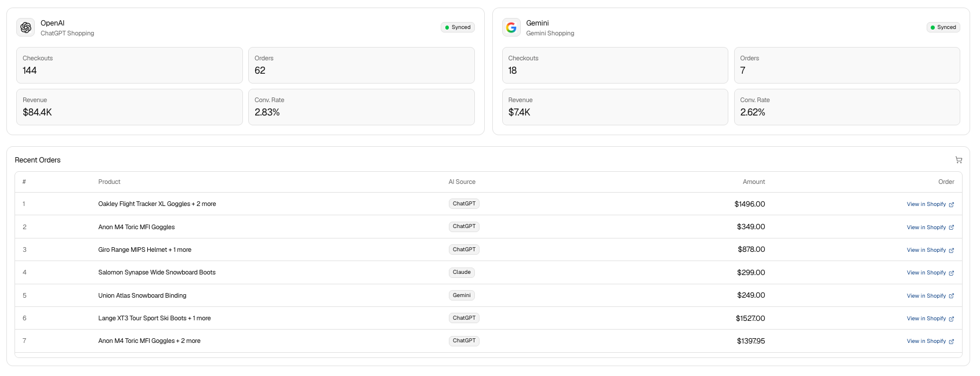
Task: Click Lange XT3 Tour Sport Ski Boots + 1 more
Action: click(x=154, y=319)
